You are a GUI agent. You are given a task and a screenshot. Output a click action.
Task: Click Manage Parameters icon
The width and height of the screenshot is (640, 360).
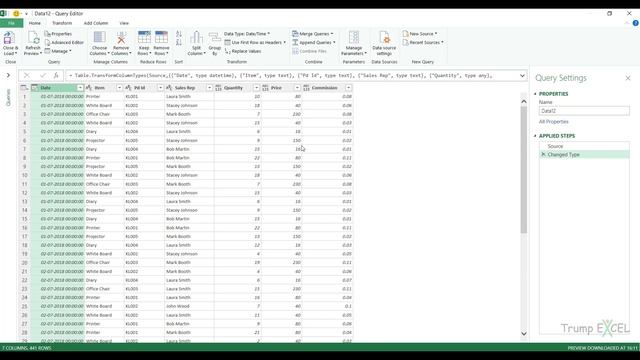(354, 37)
